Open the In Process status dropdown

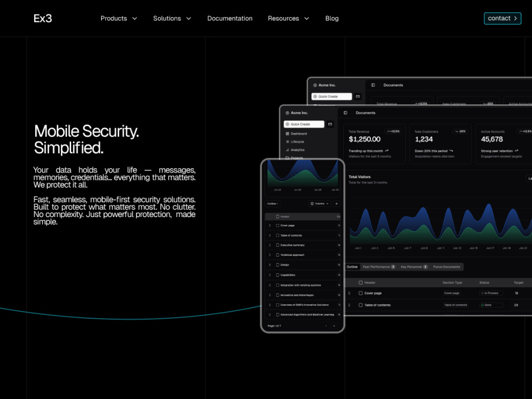point(491,293)
